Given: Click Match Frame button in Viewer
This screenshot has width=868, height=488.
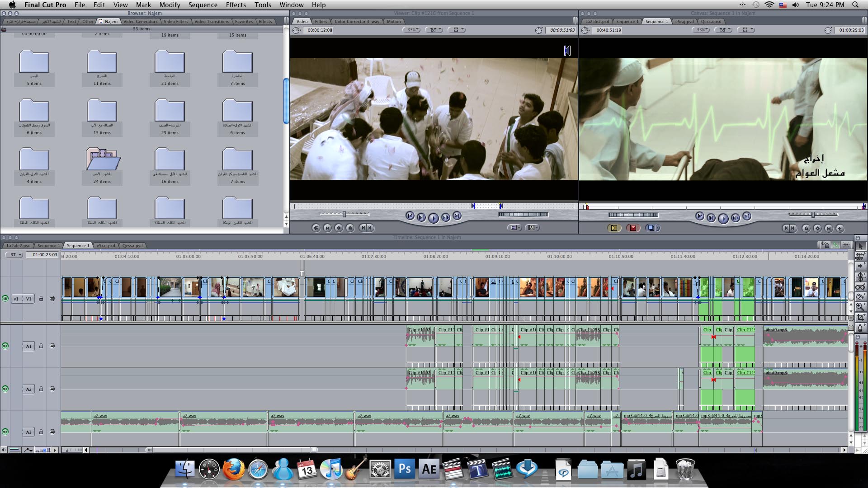Looking at the screenshot, I should (x=316, y=228).
